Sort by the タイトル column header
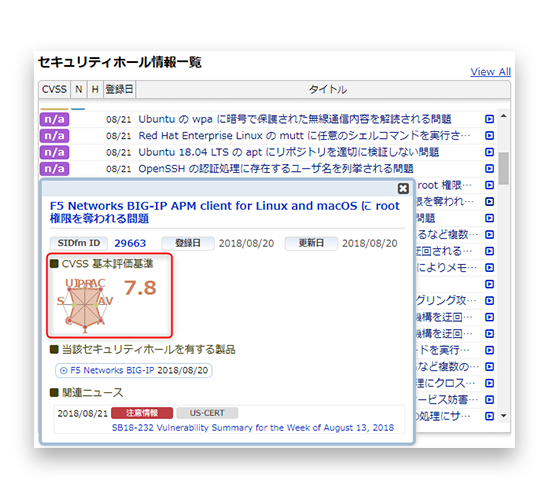 click(328, 89)
